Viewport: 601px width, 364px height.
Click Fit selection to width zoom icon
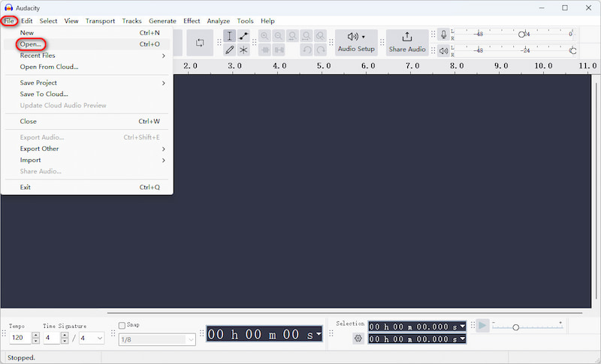pyautogui.click(x=292, y=36)
